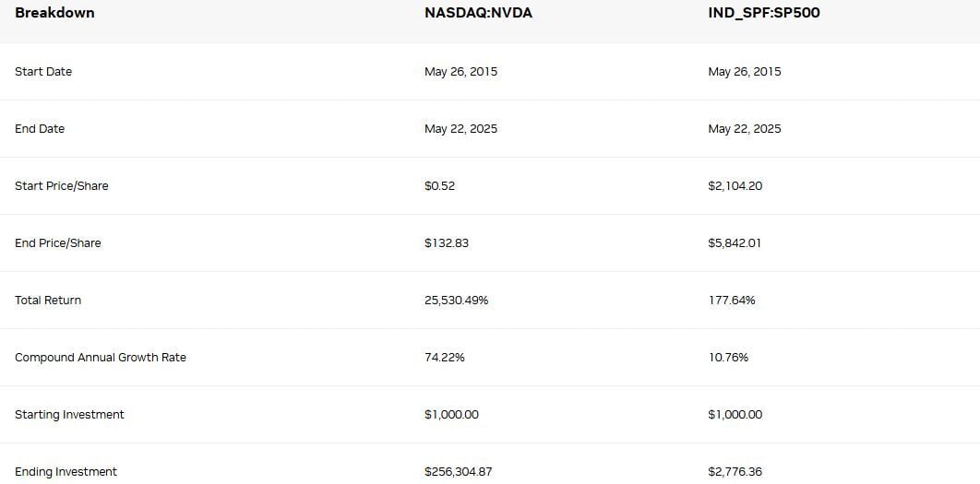
Task: Click the End Price/Share row label
Action: pos(58,243)
